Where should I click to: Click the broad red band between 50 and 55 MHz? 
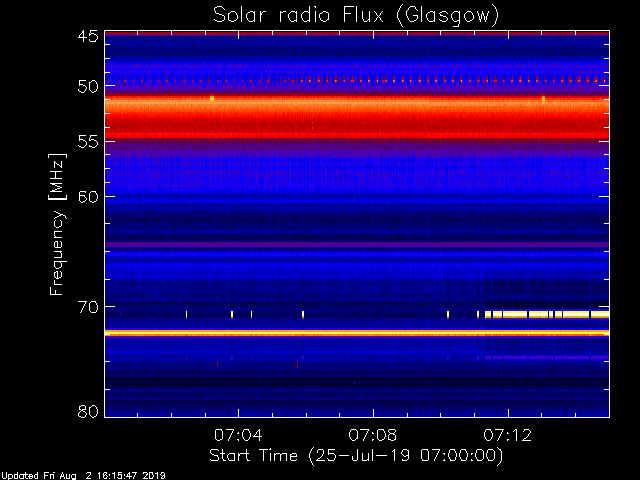[357, 117]
